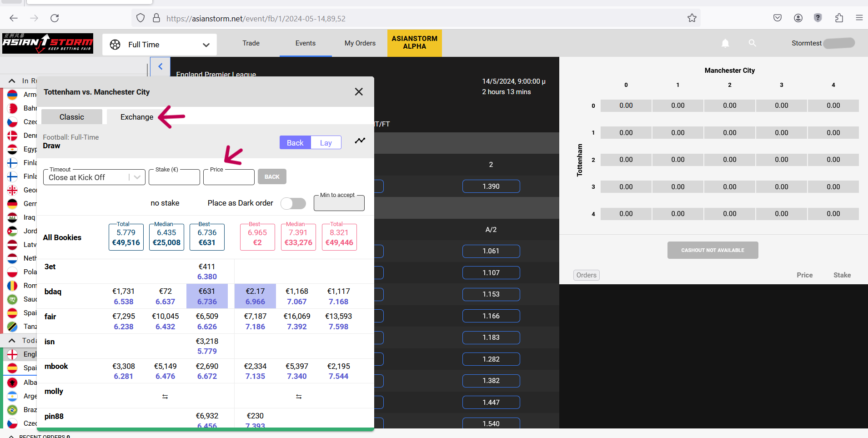Switch to the Exchange tab
868x438 pixels.
(137, 117)
